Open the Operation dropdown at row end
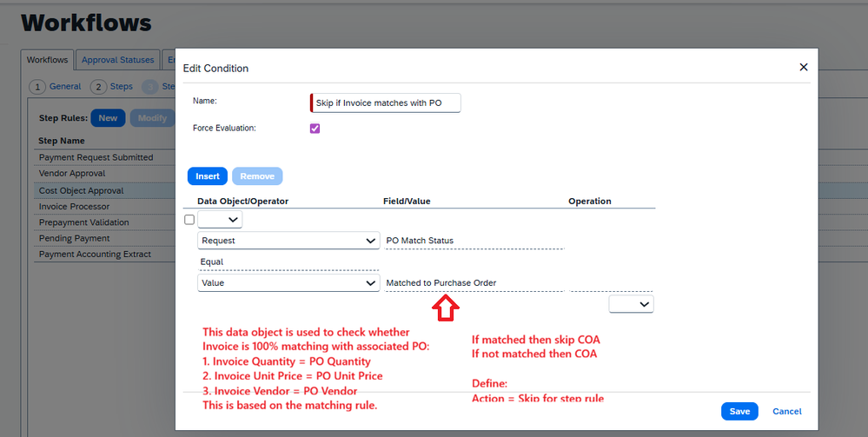Viewport: 868px width, 437px height. point(631,304)
